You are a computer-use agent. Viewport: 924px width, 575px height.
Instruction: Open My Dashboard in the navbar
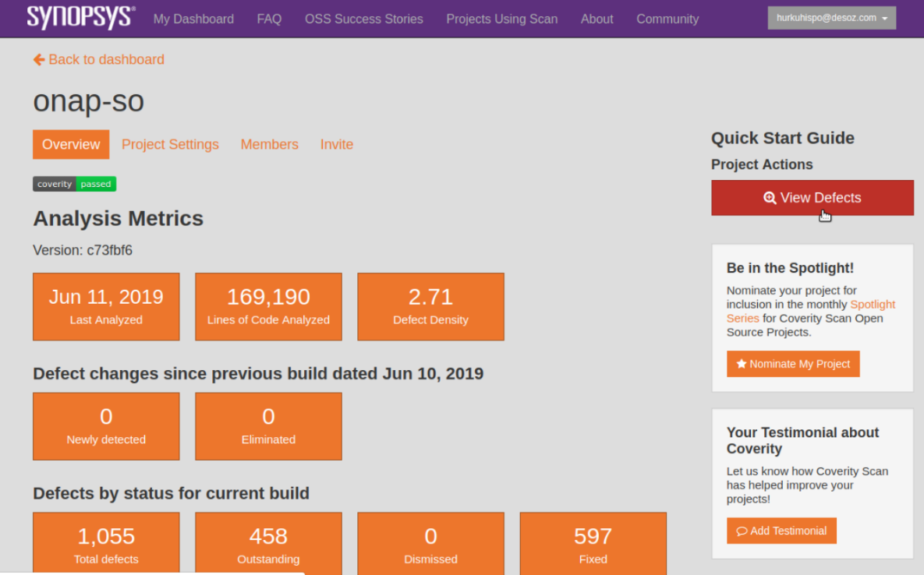tap(193, 19)
